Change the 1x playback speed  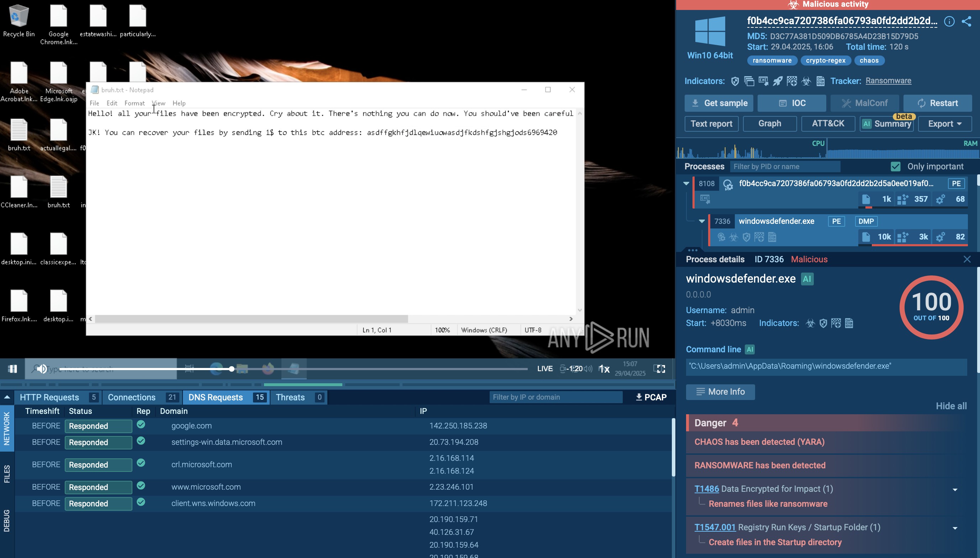[x=604, y=369]
